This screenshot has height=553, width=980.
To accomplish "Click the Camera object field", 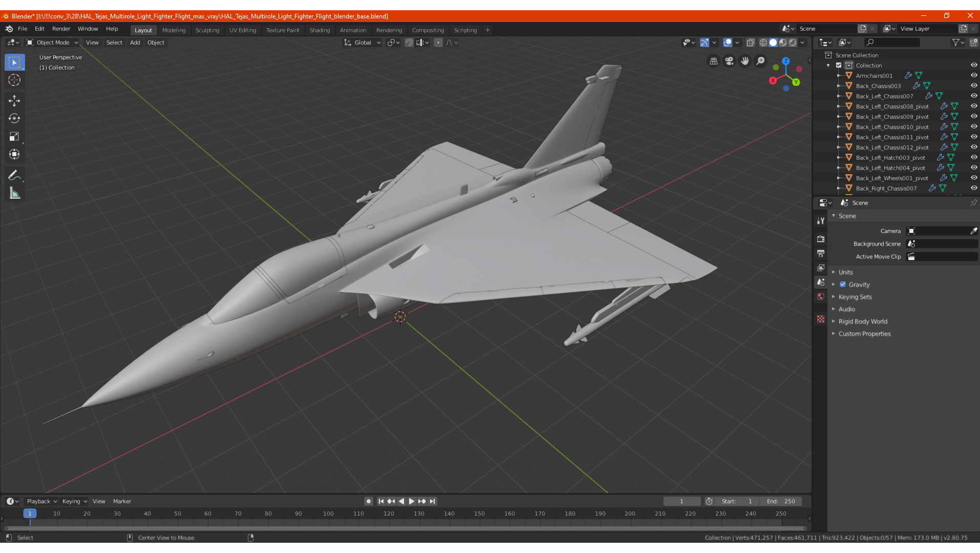I will (942, 231).
